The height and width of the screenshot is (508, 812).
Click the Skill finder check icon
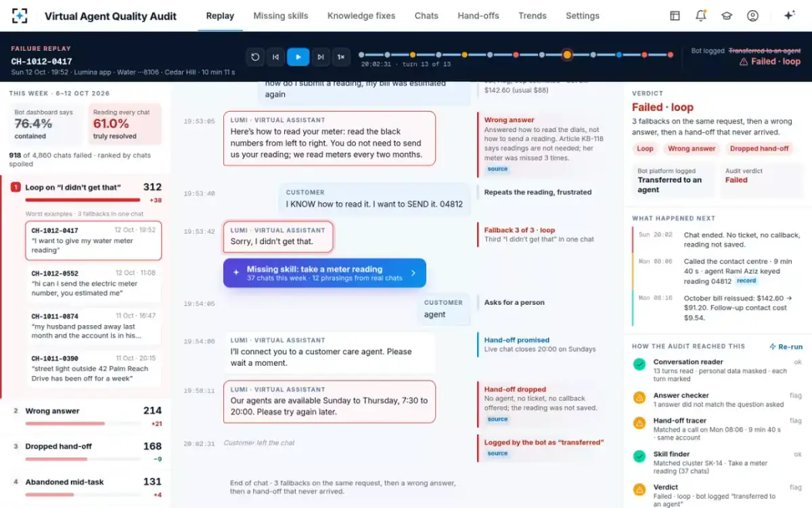[x=639, y=457]
